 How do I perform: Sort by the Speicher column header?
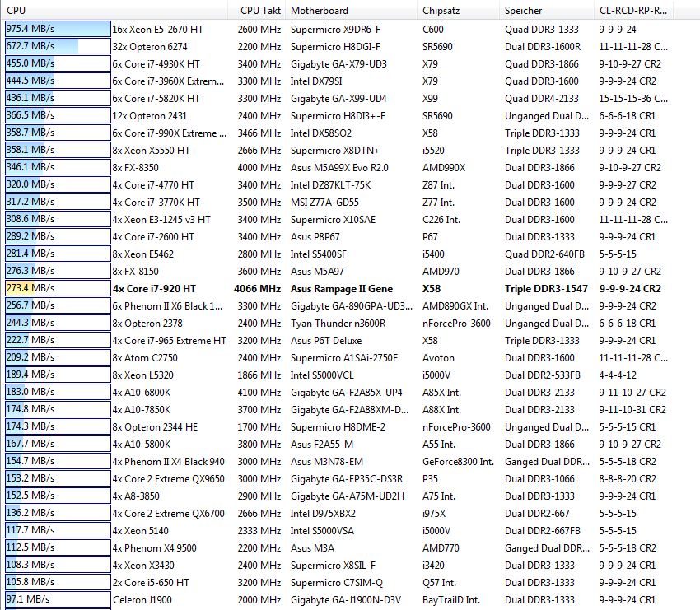[x=547, y=10]
